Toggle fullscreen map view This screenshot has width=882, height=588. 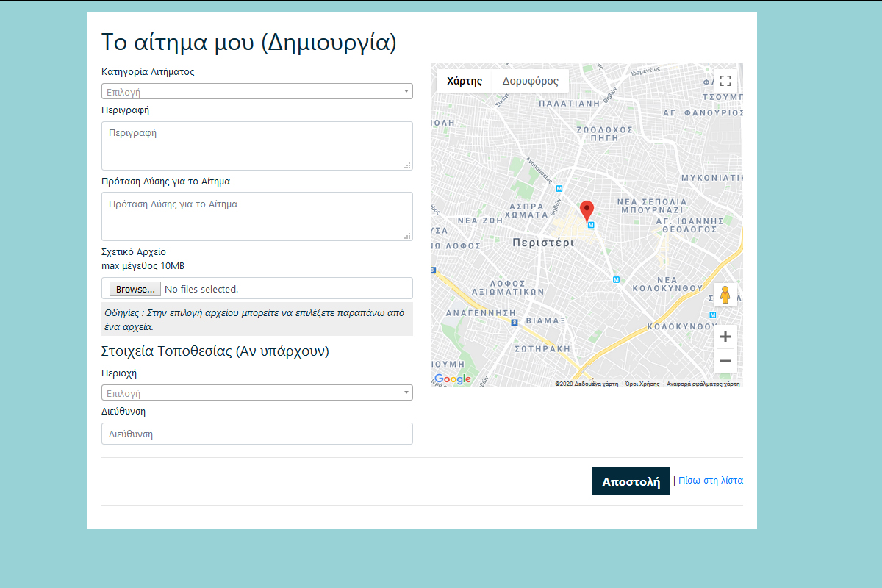[725, 81]
